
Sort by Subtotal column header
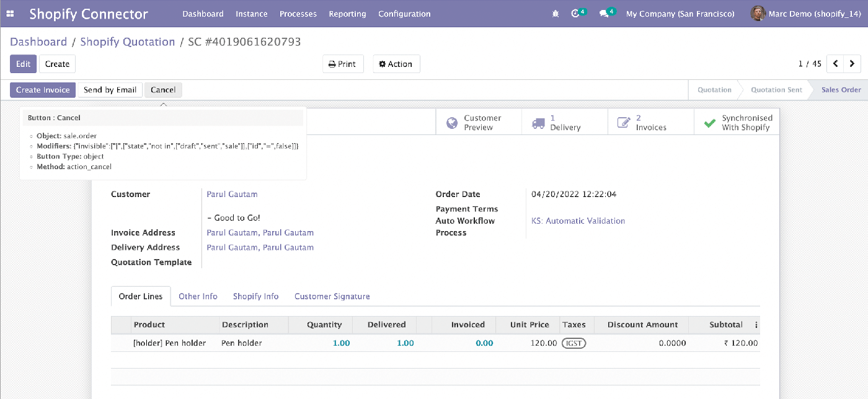point(720,325)
